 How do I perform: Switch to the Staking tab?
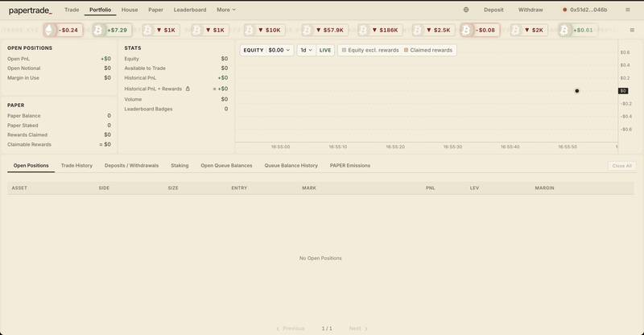180,166
